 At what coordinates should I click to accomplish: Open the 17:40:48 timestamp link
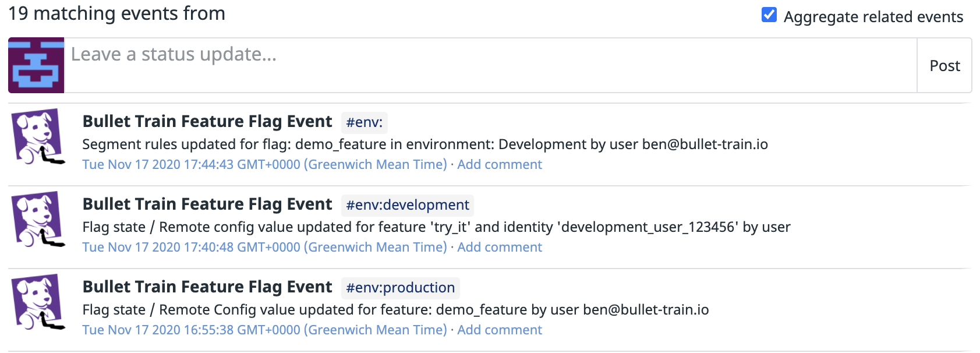pos(264,248)
